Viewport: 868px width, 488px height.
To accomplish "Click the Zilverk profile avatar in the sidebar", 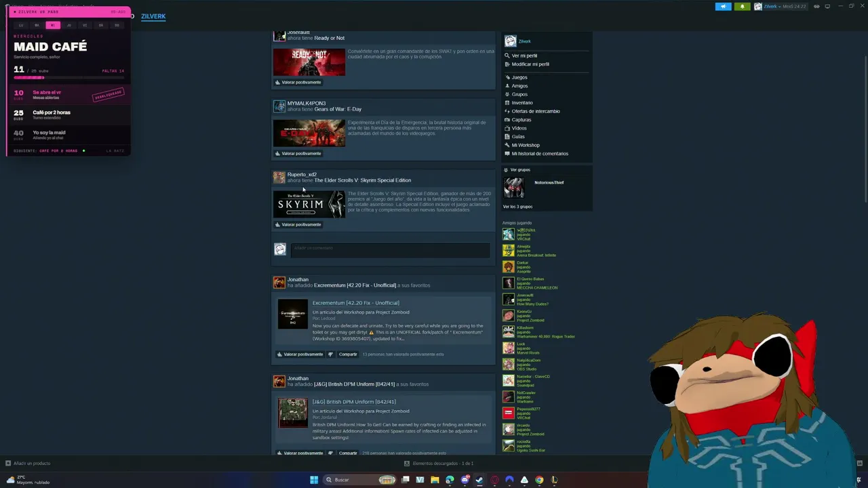I will [511, 41].
